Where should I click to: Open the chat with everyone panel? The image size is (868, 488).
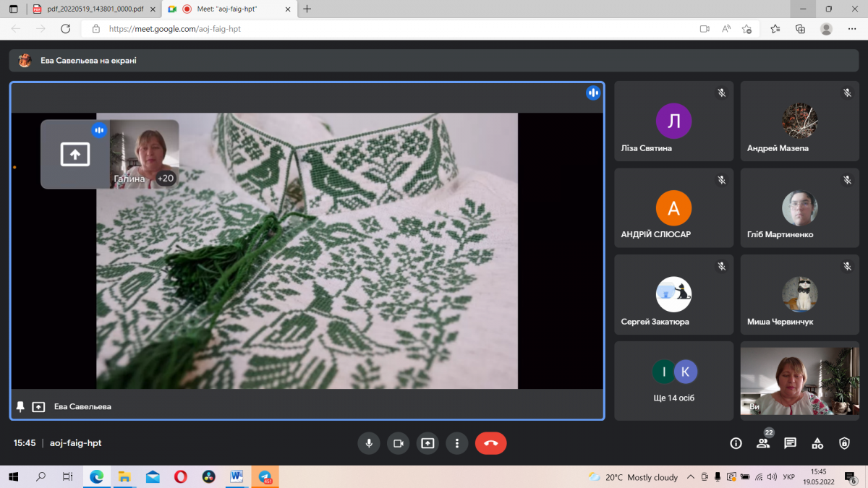pos(790,443)
